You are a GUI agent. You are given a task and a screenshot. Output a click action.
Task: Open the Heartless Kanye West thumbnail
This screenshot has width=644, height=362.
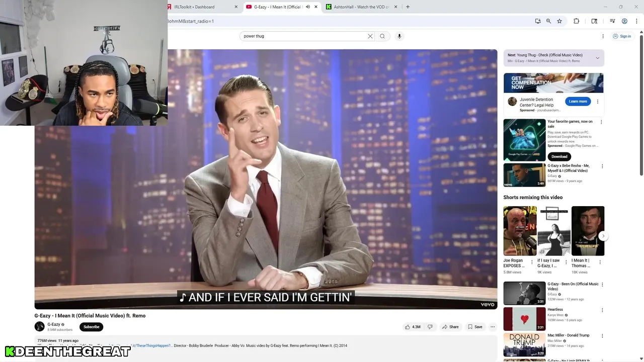click(x=524, y=319)
